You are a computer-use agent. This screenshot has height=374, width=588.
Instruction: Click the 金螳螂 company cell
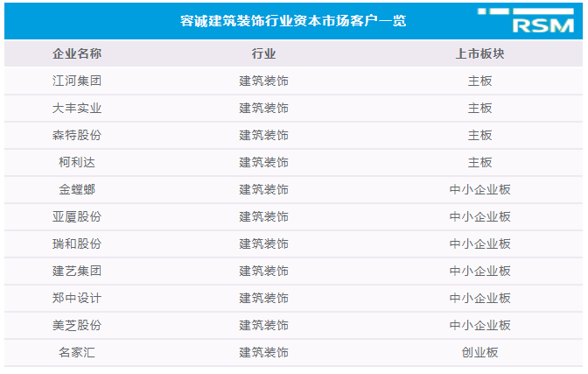(77, 189)
